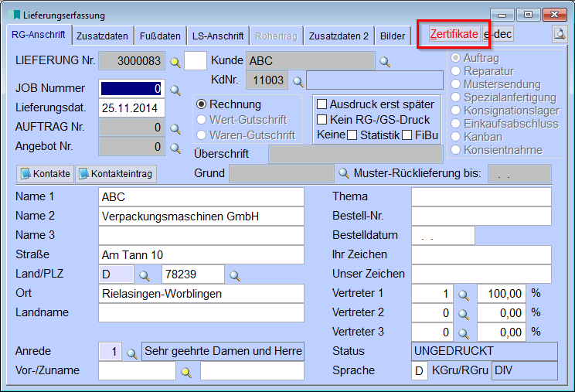
Task: Click the Thema input field
Action: [481, 197]
